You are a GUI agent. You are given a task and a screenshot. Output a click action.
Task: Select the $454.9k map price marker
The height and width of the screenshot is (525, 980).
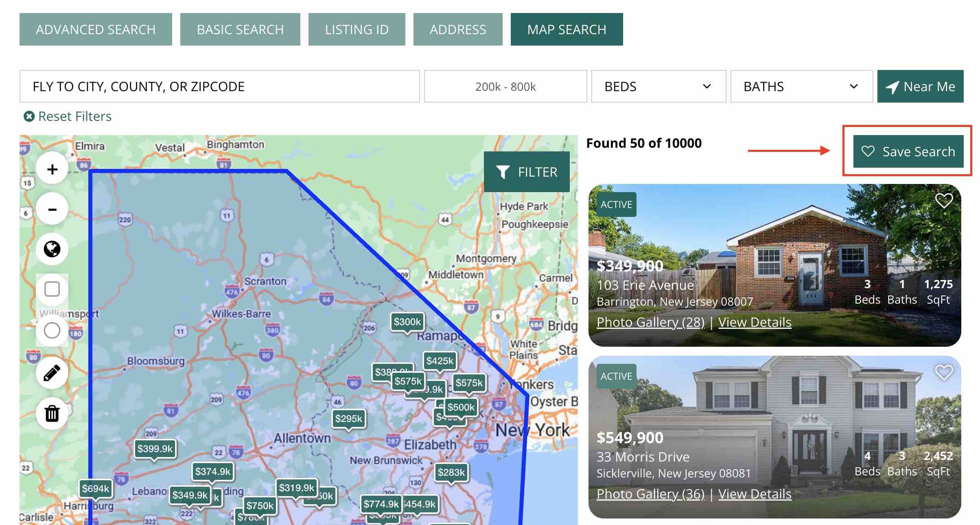click(420, 504)
